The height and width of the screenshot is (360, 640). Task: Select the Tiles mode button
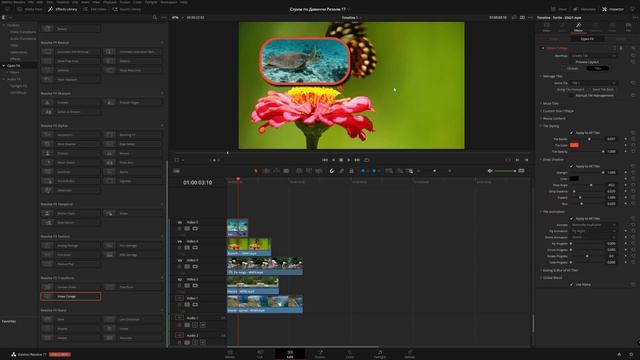pyautogui.click(x=598, y=69)
